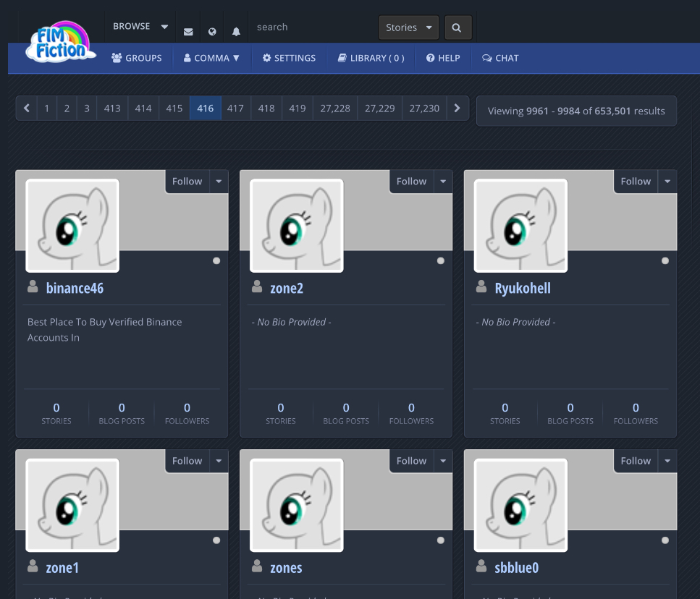
Task: Click binance46's online status dot
Action: click(x=216, y=261)
